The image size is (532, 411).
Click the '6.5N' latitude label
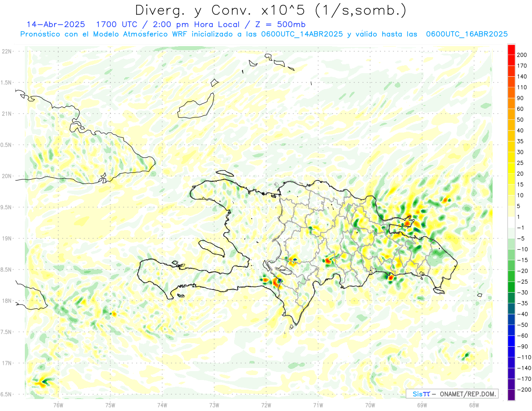[x=7, y=394]
